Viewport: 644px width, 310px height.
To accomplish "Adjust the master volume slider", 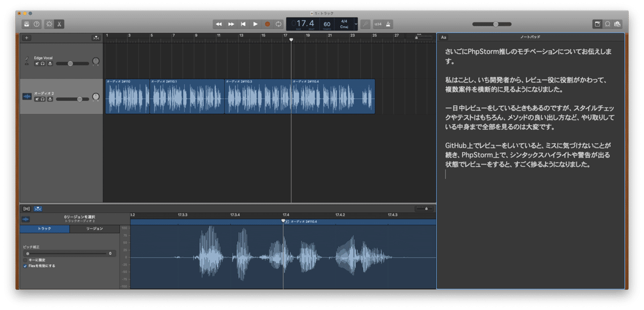I will coord(492,24).
